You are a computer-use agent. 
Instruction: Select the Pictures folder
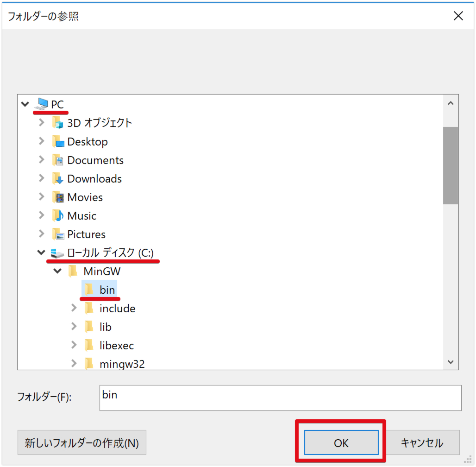86,234
